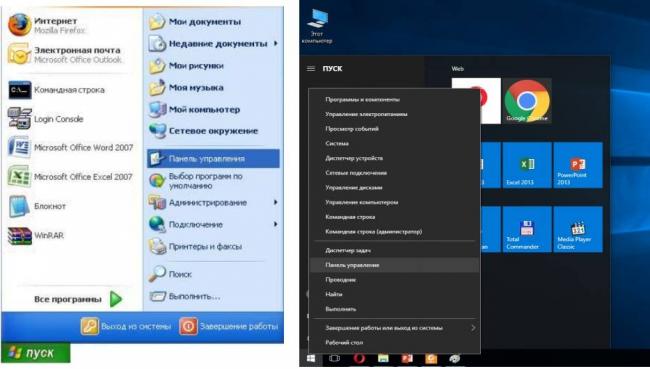Viewport: 650px width, 369px height.
Task: Open Мой компьютер
Action: click(x=194, y=109)
